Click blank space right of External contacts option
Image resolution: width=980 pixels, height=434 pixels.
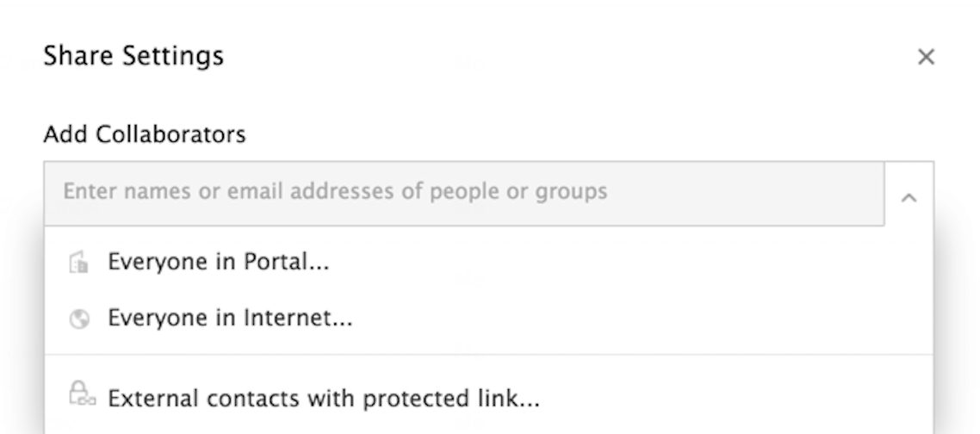coord(732,400)
